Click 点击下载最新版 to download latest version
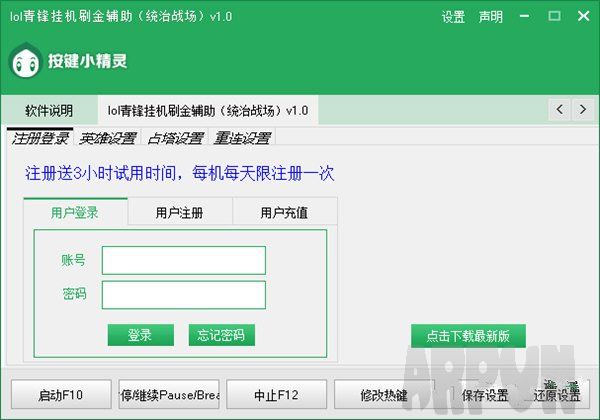 468,336
